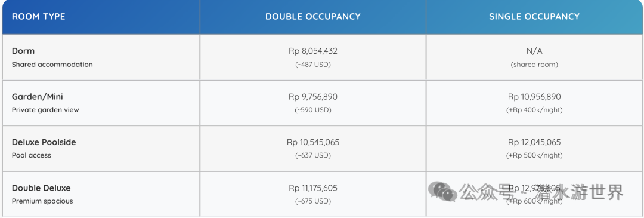Select the ROOM TYPE column header
The height and width of the screenshot is (218, 644).
(x=38, y=17)
